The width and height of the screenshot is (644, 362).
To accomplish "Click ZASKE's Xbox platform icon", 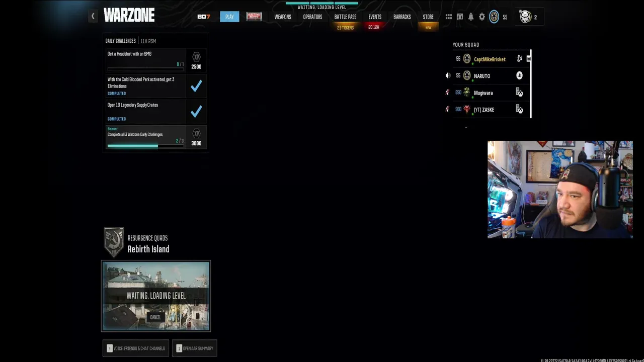I will (x=519, y=110).
